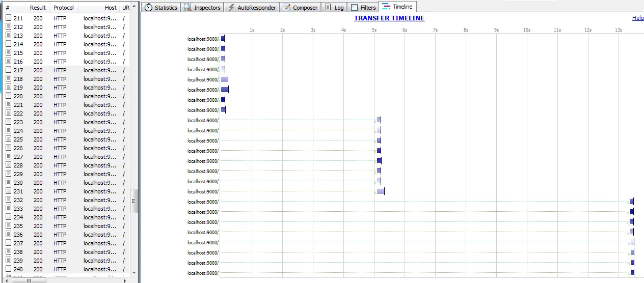
Task: Click session number 237
Action: [18, 243]
